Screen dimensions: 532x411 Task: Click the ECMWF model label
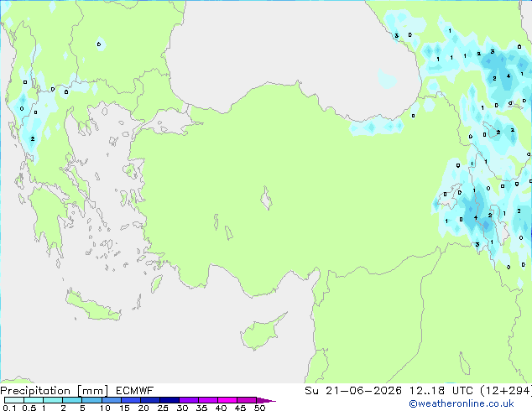tap(135, 391)
